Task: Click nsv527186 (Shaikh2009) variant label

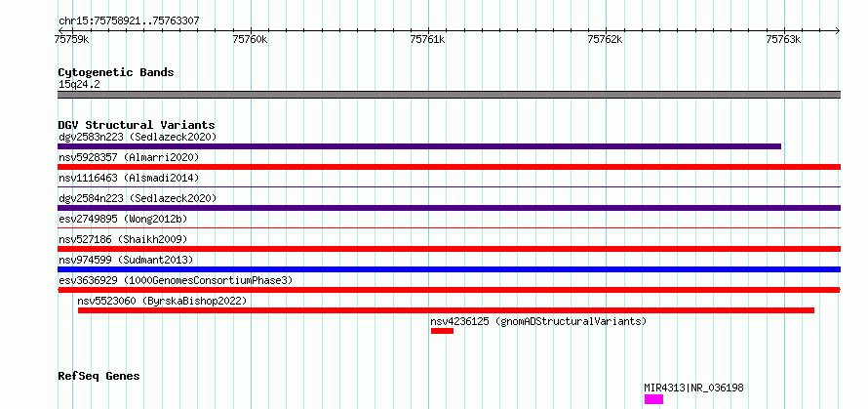Action: click(x=123, y=239)
